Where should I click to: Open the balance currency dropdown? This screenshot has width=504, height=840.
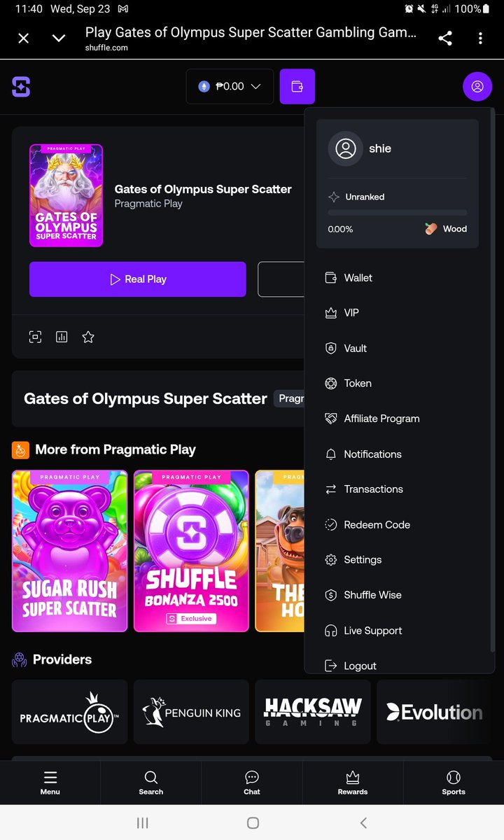click(x=230, y=87)
